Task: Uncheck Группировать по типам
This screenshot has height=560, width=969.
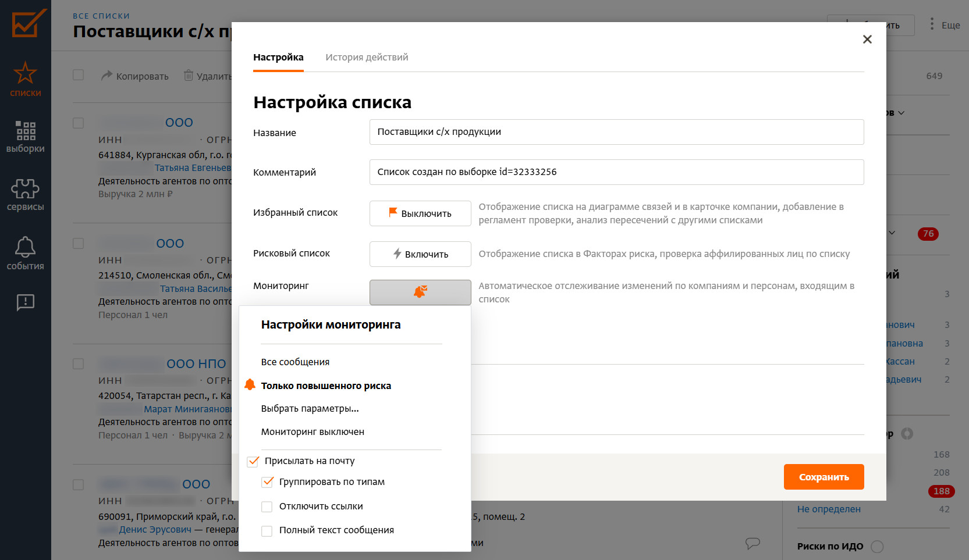Action: (x=267, y=482)
